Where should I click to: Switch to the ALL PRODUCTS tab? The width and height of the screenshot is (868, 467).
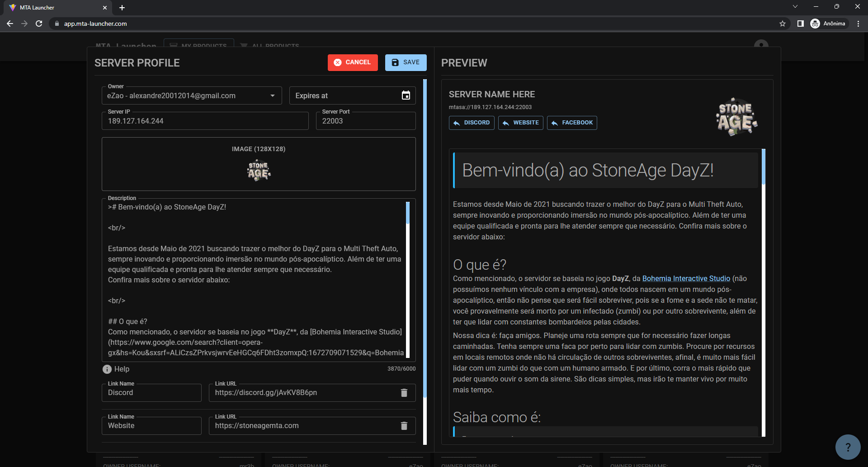pos(270,46)
